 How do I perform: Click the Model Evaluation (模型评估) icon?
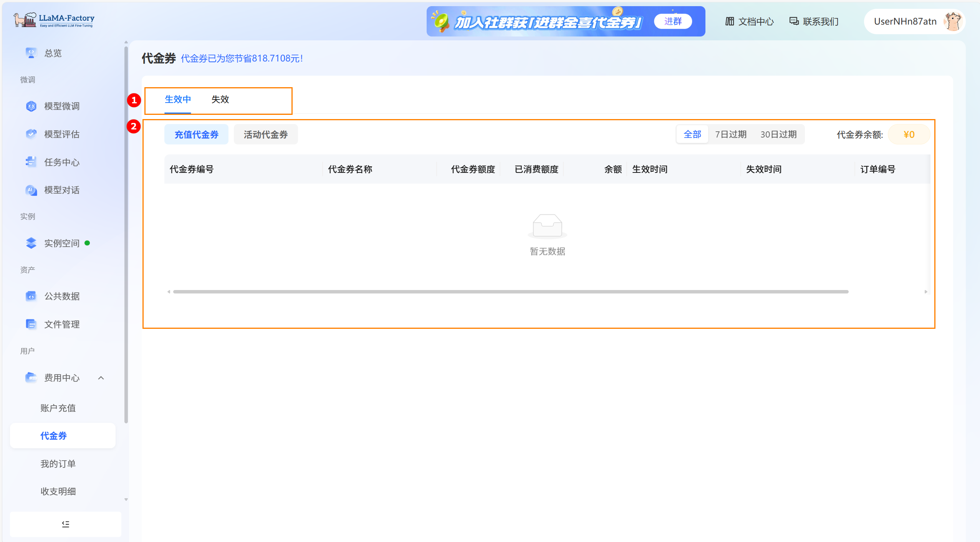click(31, 134)
